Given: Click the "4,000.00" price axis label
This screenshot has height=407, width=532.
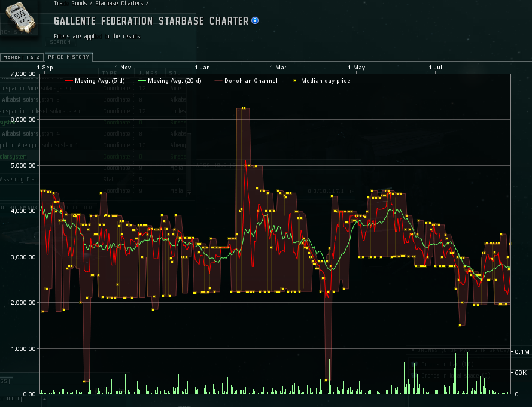Looking at the screenshot, I should tap(23, 211).
